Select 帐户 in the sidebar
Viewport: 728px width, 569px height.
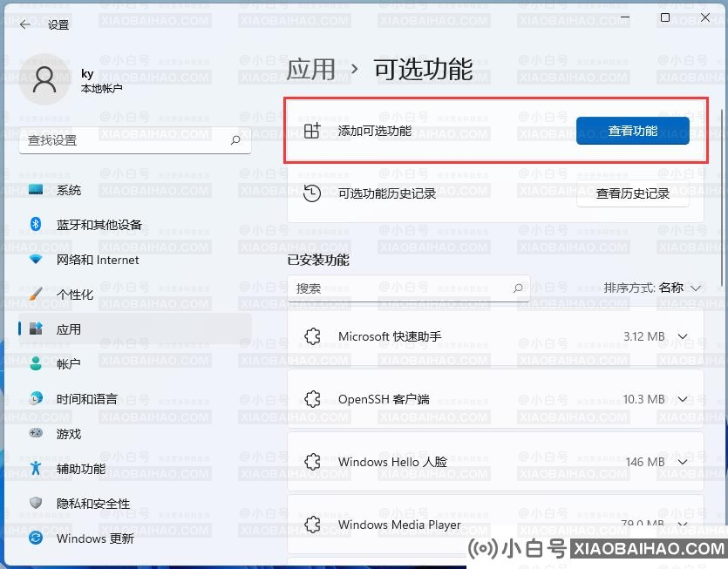(134, 364)
